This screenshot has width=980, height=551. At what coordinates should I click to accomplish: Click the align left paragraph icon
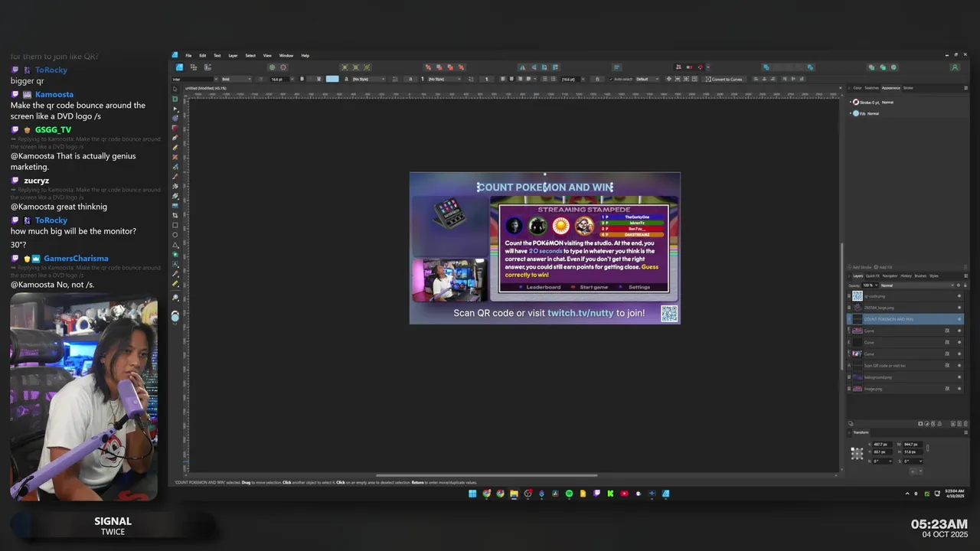pyautogui.click(x=504, y=79)
